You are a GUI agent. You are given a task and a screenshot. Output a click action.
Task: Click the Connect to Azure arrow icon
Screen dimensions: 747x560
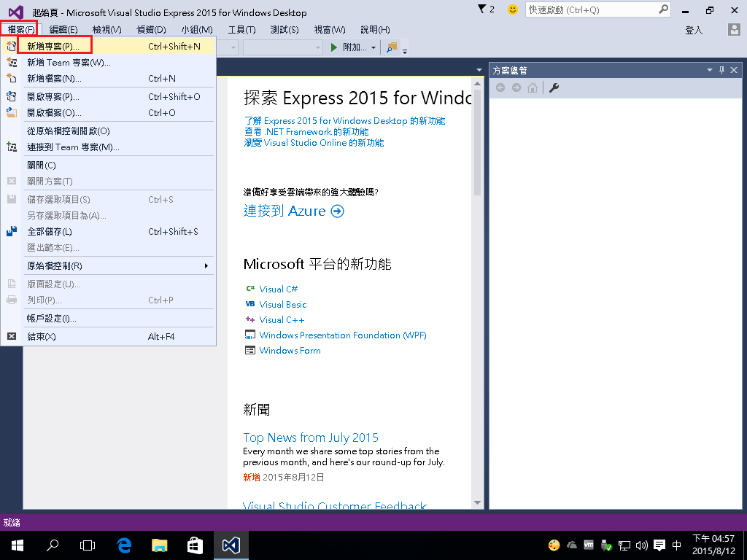tap(337, 211)
